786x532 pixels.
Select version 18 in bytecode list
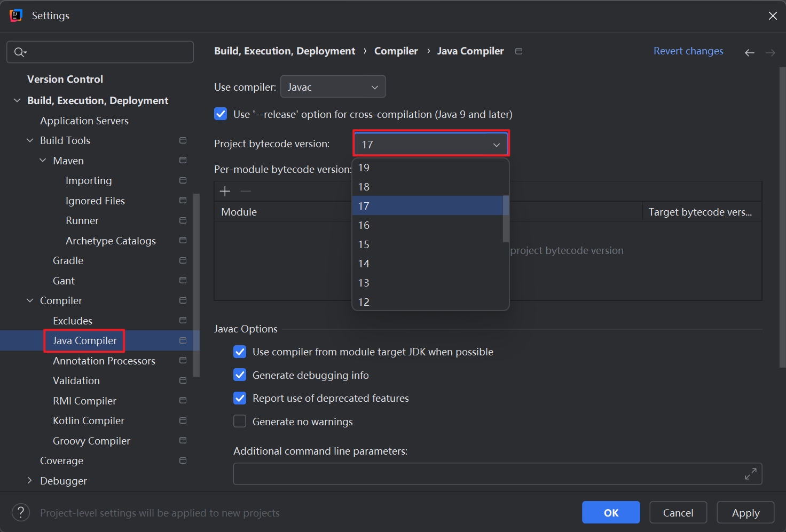[428, 187]
